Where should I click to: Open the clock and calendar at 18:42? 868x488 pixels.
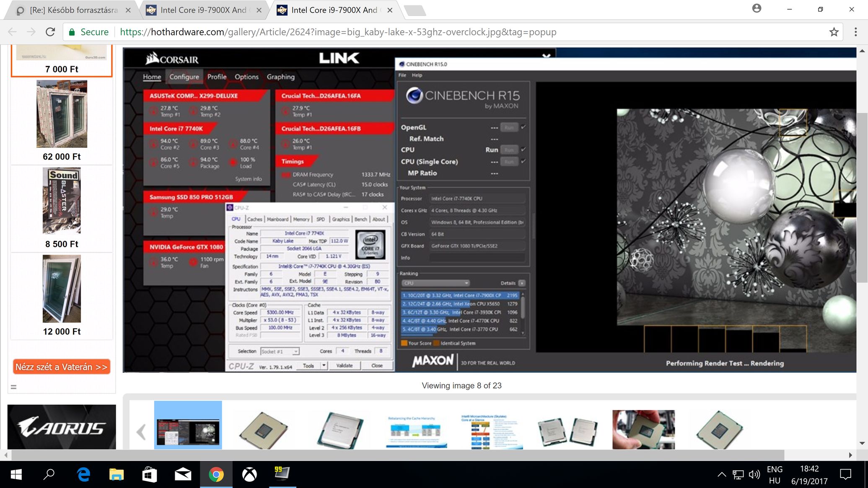pyautogui.click(x=809, y=475)
